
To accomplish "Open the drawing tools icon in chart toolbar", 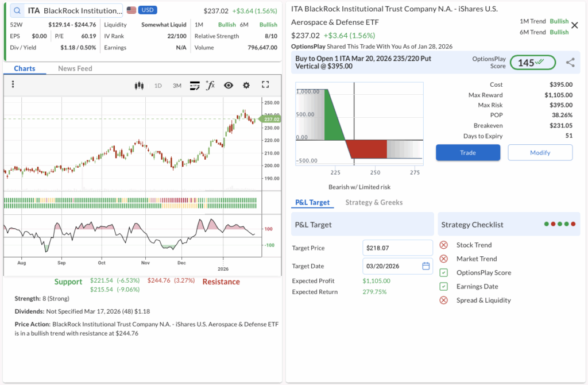I will click(195, 86).
